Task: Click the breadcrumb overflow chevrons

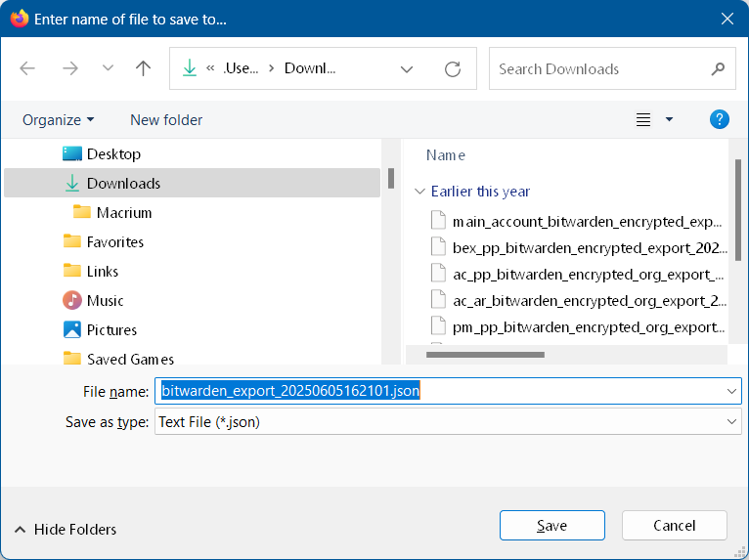Action: pyautogui.click(x=210, y=68)
